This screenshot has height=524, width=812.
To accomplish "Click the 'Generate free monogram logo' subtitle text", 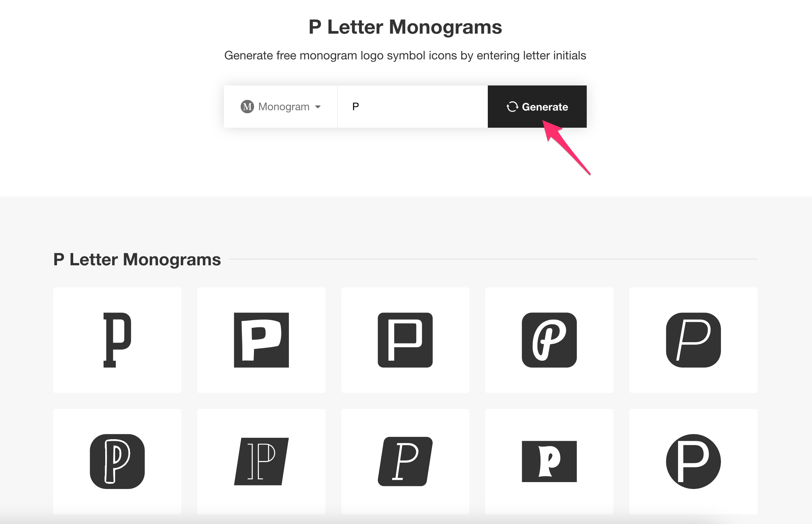I will (x=405, y=55).
